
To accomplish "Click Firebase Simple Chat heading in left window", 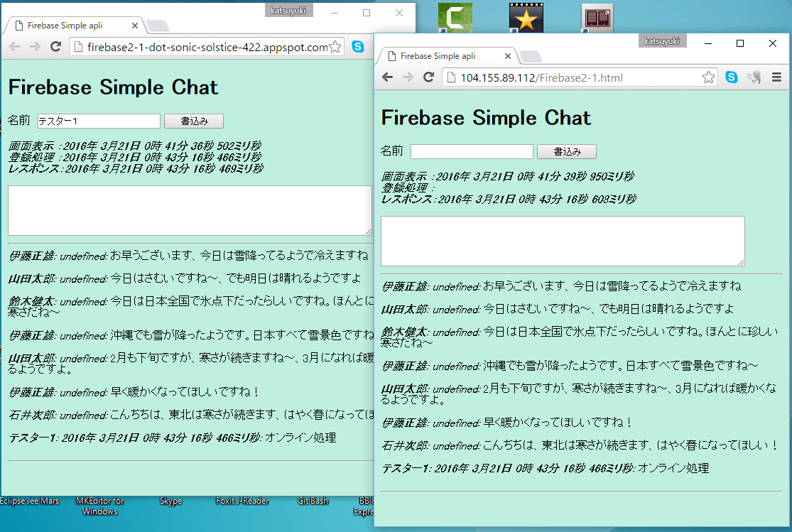I will click(113, 87).
